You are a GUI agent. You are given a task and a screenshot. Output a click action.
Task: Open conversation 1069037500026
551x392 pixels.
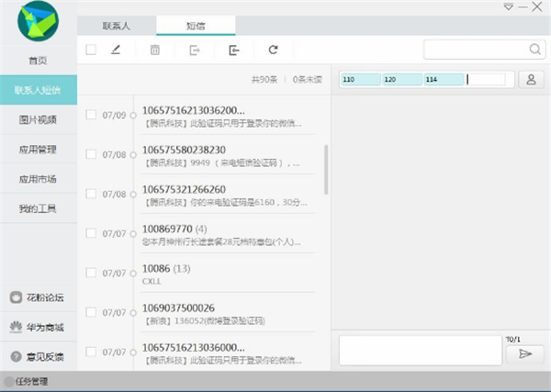pos(228,313)
